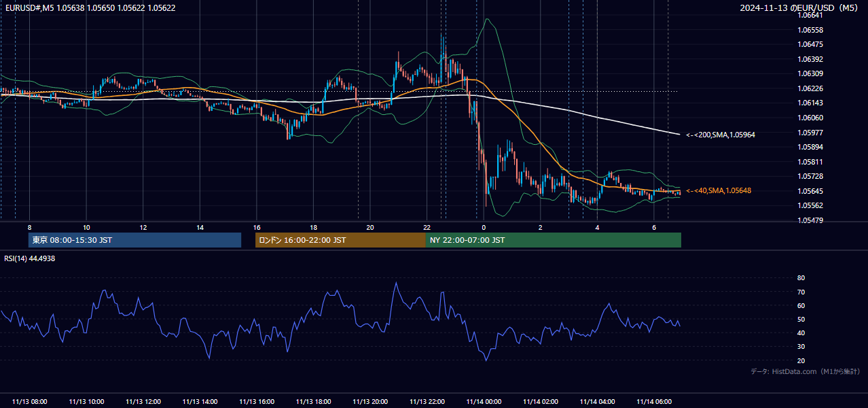
Task: Click price level 1.05479 on price scale
Action: coord(810,220)
